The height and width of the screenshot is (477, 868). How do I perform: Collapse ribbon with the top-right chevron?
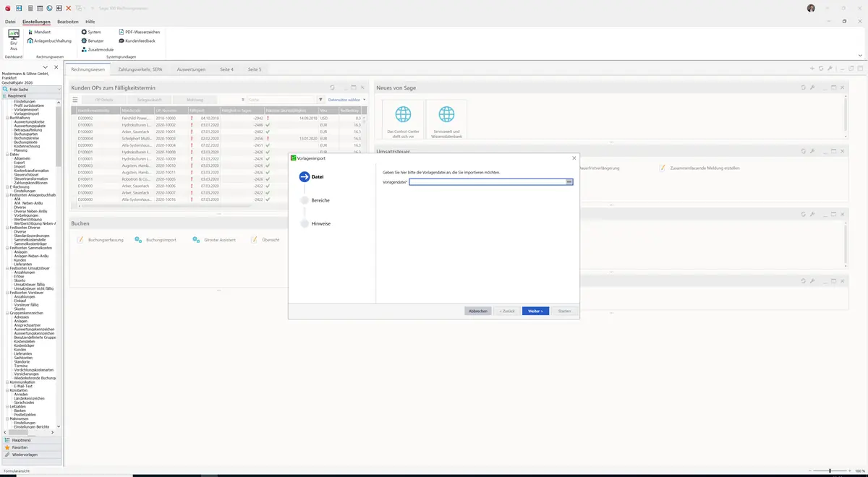click(x=859, y=56)
